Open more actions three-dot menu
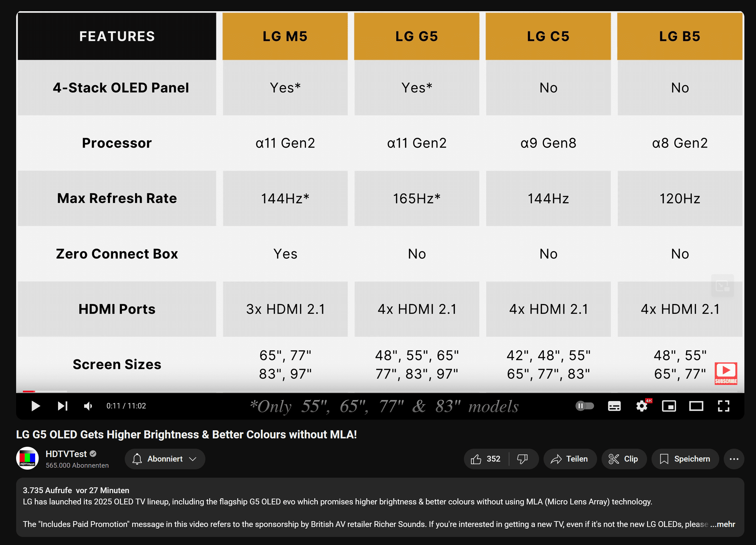Screen dimensions: 756x545 coord(734,459)
